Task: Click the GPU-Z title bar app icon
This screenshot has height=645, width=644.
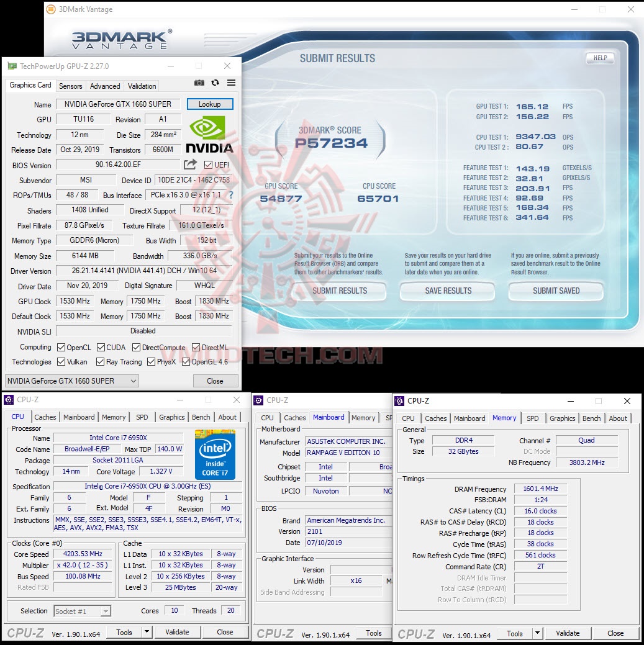Action: tap(12, 66)
